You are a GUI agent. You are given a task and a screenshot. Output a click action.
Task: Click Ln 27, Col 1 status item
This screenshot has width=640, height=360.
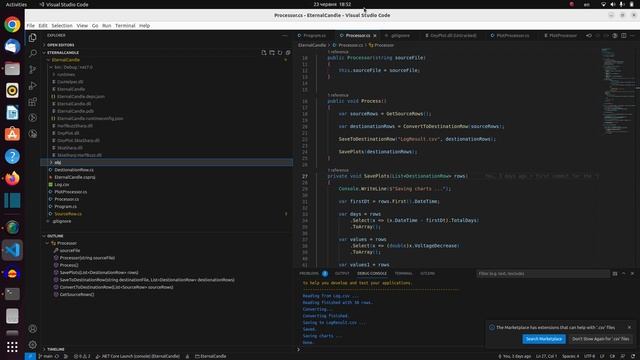point(546,356)
